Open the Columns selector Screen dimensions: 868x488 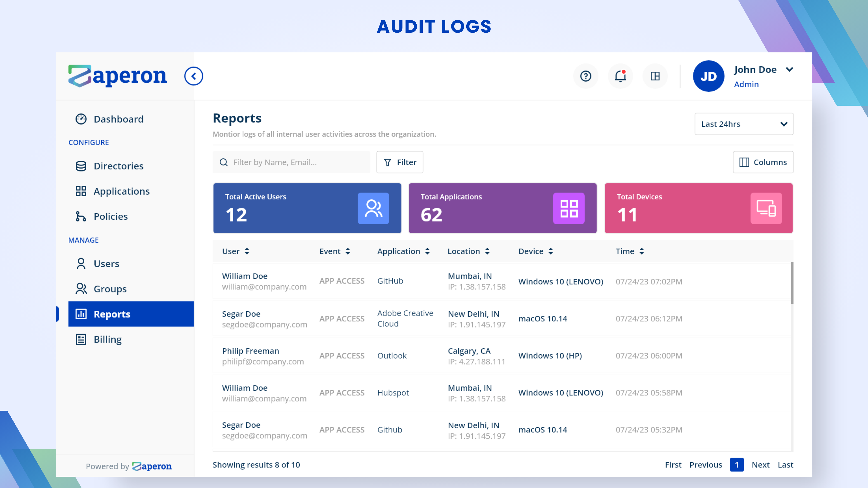tap(763, 162)
